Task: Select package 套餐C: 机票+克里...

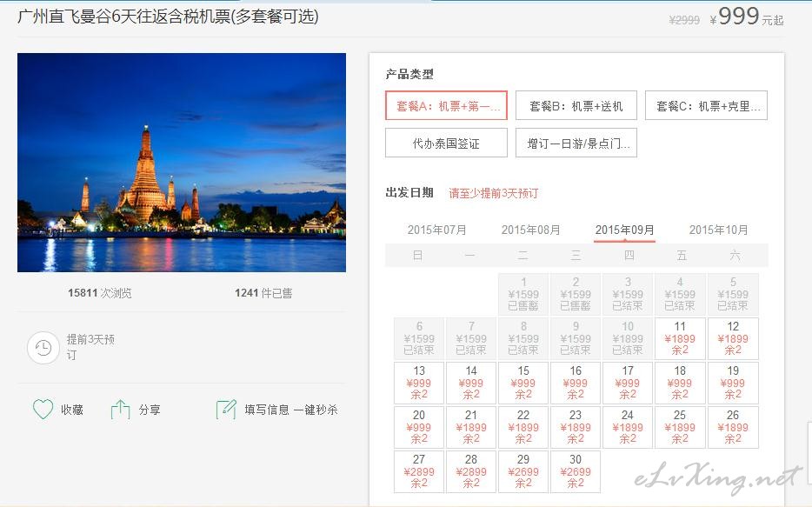Action: [x=706, y=105]
